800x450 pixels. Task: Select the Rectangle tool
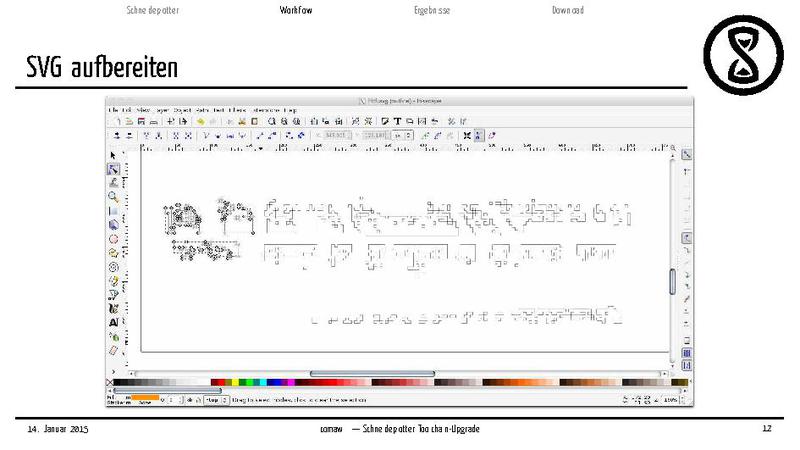[x=113, y=211]
